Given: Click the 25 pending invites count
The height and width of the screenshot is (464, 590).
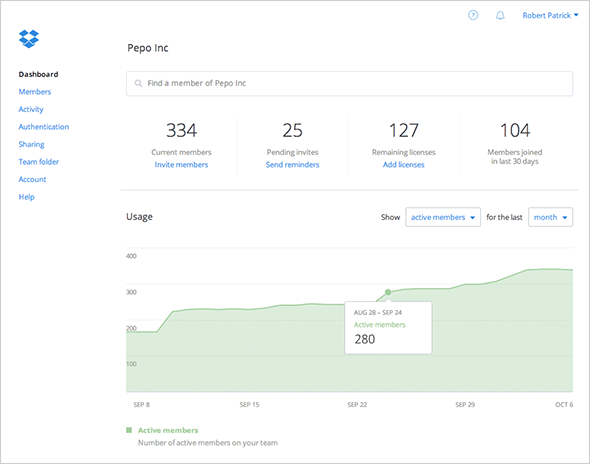Looking at the screenshot, I should (292, 131).
